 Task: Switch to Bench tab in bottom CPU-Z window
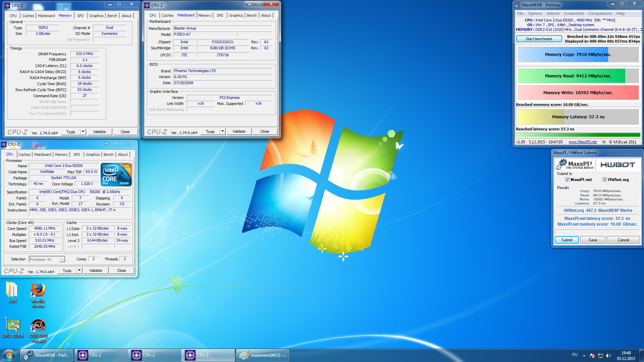[108, 155]
